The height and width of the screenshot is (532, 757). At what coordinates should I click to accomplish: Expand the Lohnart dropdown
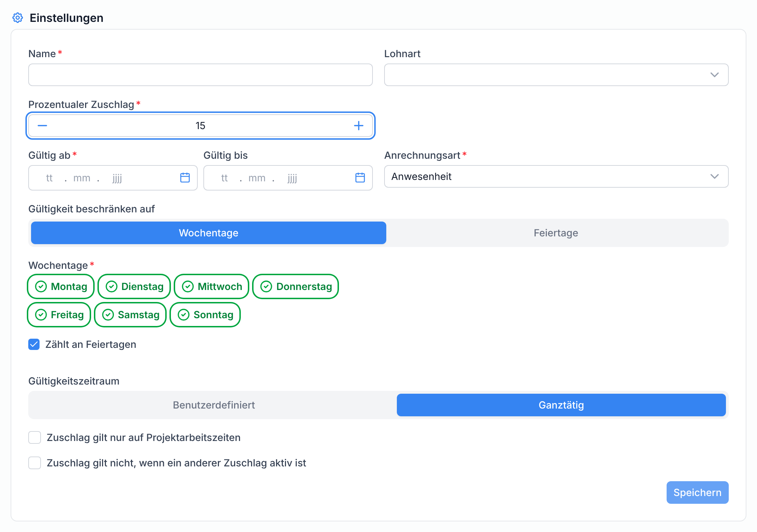click(x=556, y=75)
